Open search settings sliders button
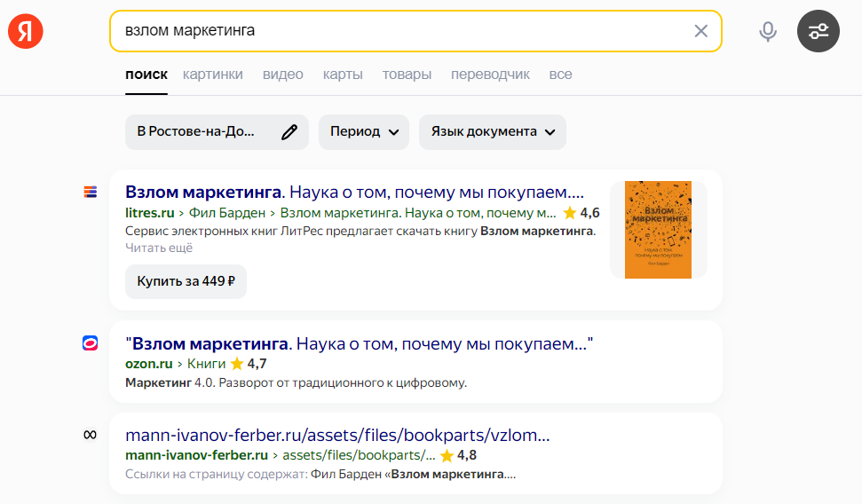Viewport: 862px width, 504px height. pos(818,31)
